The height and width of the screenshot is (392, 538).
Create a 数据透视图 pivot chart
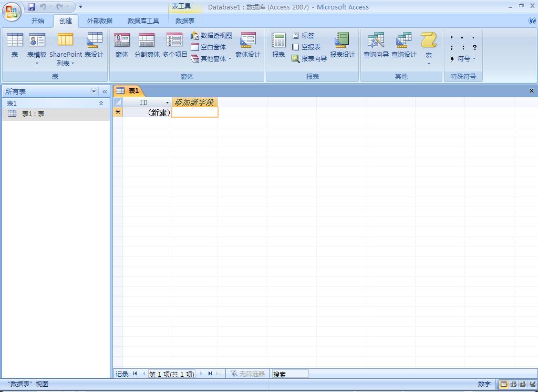212,35
